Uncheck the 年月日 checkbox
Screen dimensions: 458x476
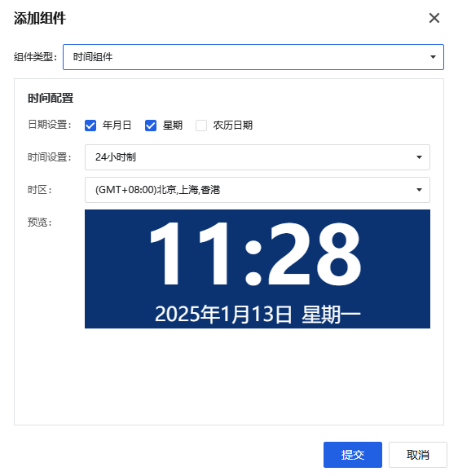tap(90, 126)
